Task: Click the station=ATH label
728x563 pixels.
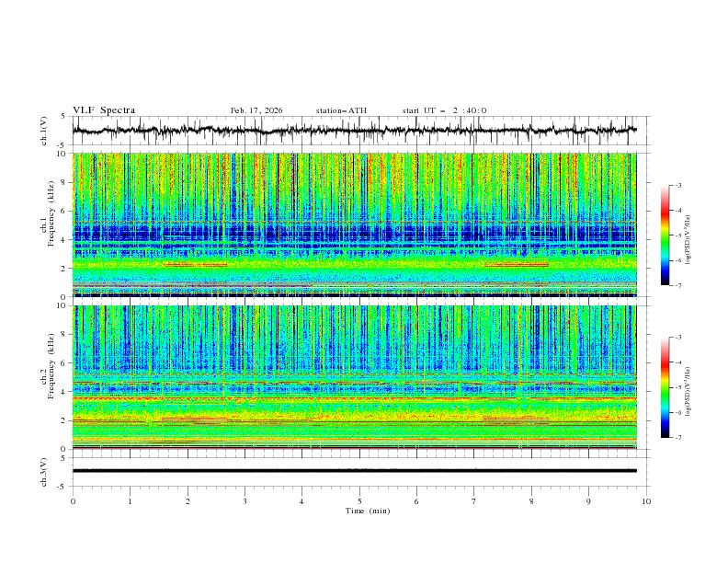Action: point(341,110)
